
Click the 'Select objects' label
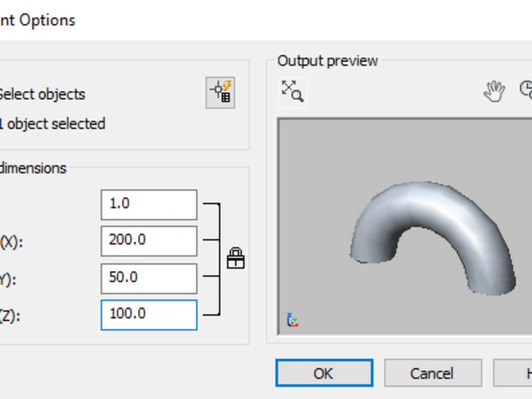click(43, 94)
